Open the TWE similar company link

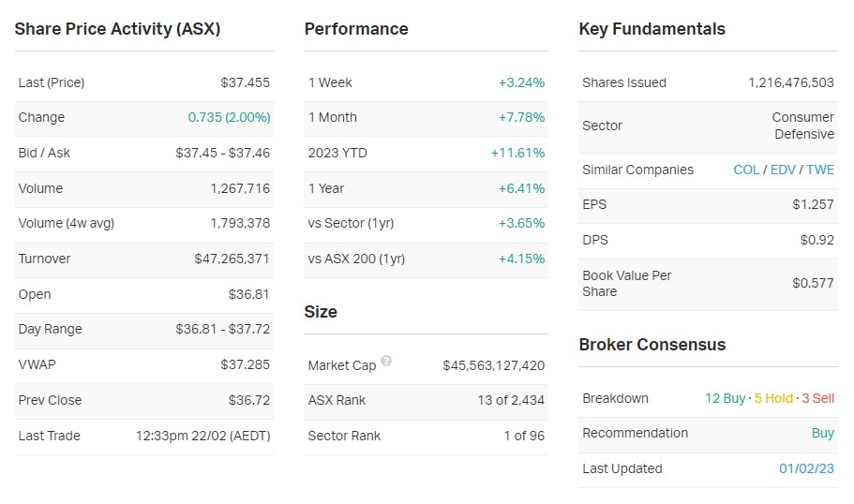pyautogui.click(x=820, y=170)
